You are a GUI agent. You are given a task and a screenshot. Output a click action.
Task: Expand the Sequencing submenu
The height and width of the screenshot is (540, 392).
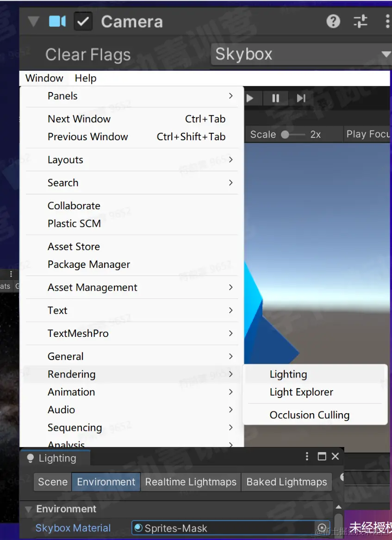click(x=132, y=428)
